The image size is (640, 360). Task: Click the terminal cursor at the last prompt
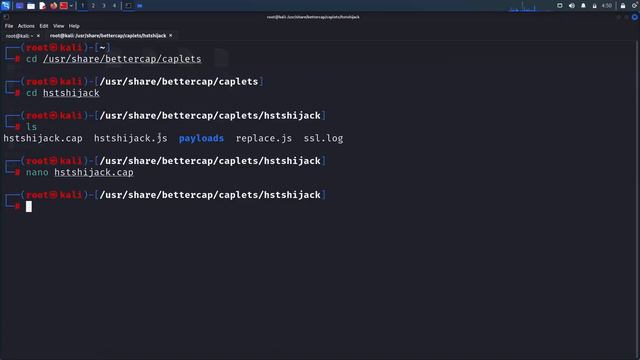[29, 207]
